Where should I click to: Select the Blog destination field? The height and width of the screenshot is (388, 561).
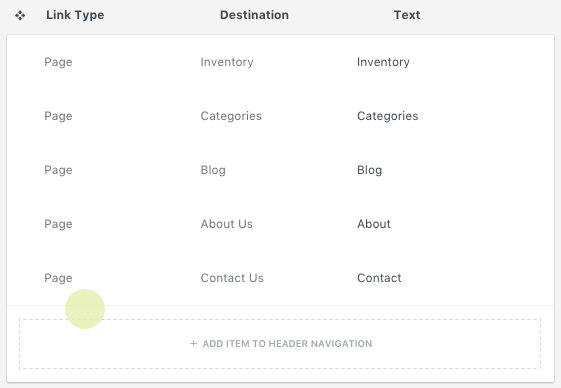click(x=213, y=170)
